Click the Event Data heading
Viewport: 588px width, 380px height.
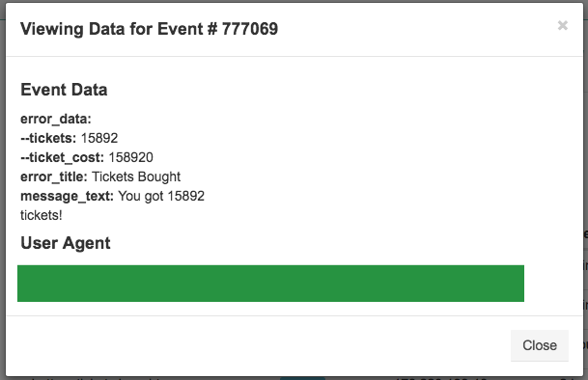64,90
